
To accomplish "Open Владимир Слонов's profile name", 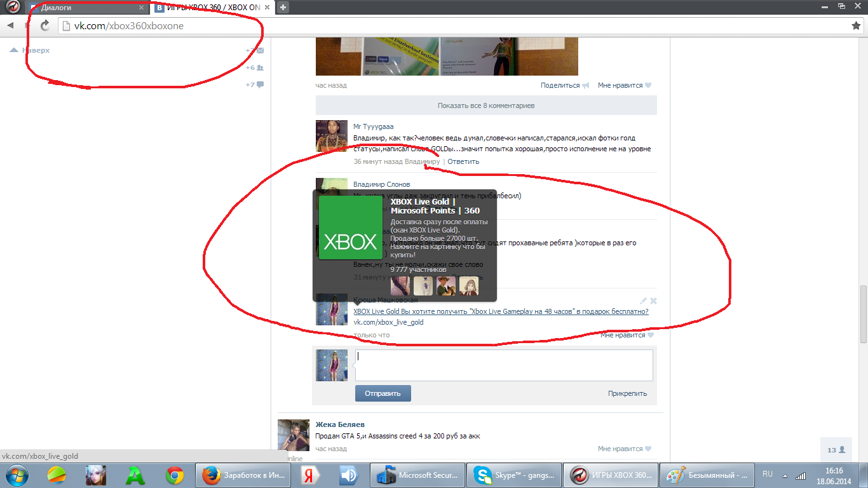I will coord(382,184).
